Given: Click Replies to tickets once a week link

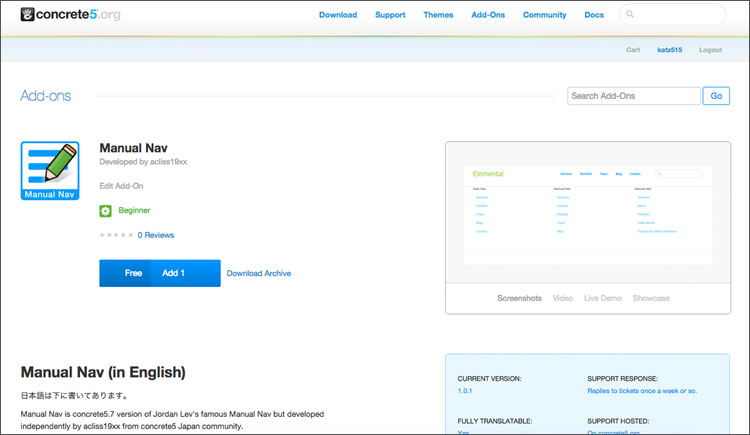Looking at the screenshot, I should click(x=642, y=390).
